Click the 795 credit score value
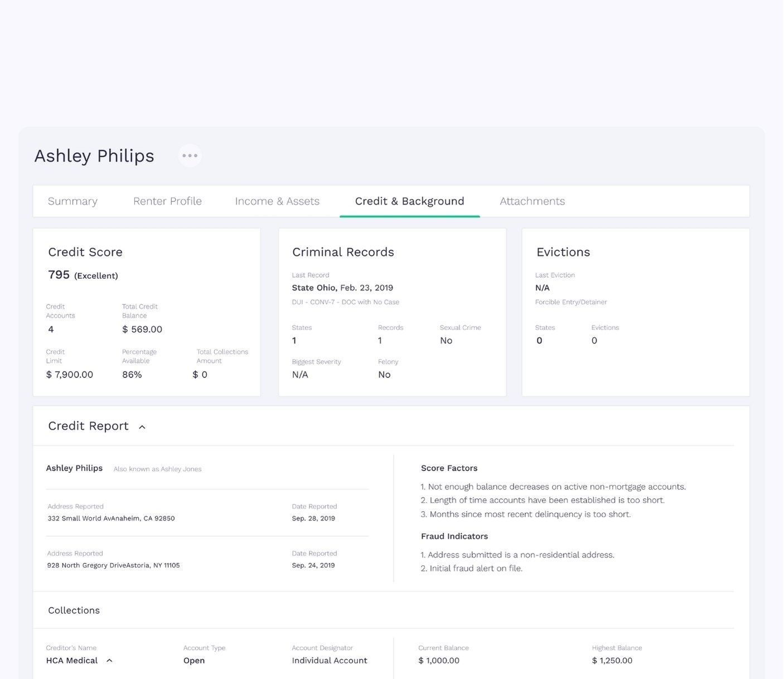784x679 pixels. pos(59,275)
